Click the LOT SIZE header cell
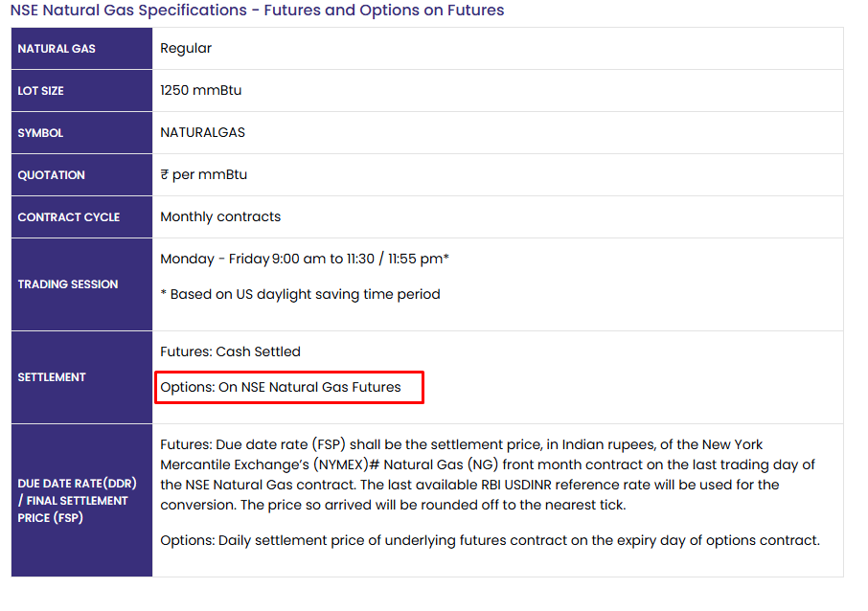868x611 pixels. tap(82, 91)
